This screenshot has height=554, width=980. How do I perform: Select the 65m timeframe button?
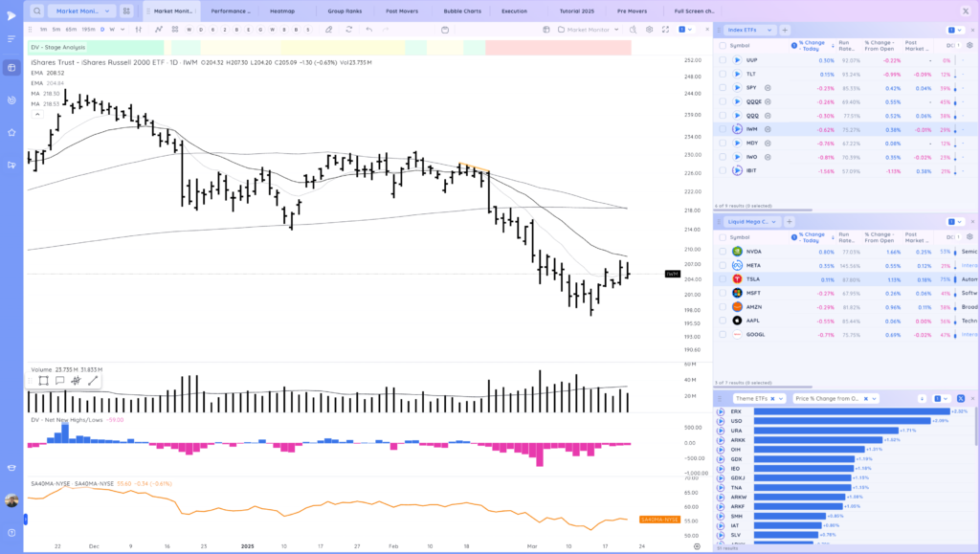tap(71, 30)
